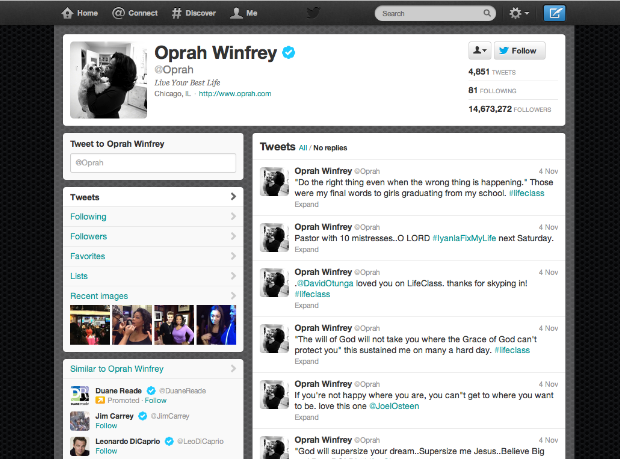Click avatar on 'Do the right thing' tweet

tap(274, 182)
